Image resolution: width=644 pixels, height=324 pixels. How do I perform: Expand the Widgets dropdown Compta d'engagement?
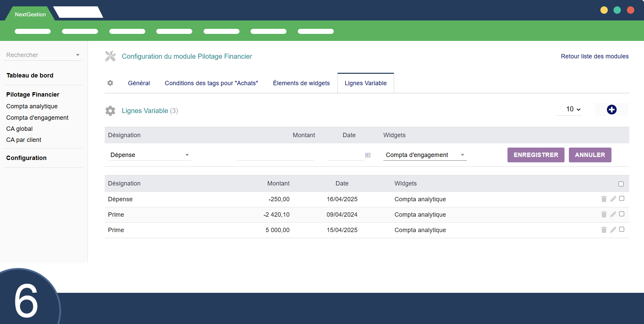pos(425,155)
